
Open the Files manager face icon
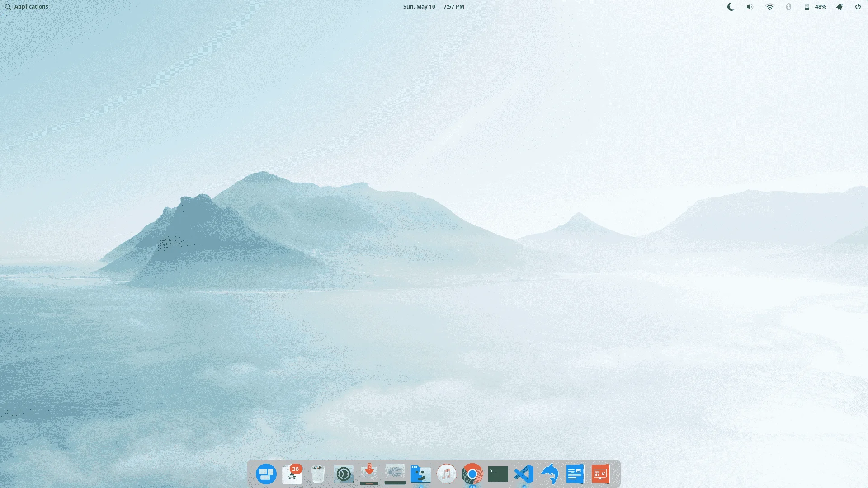[x=421, y=474]
